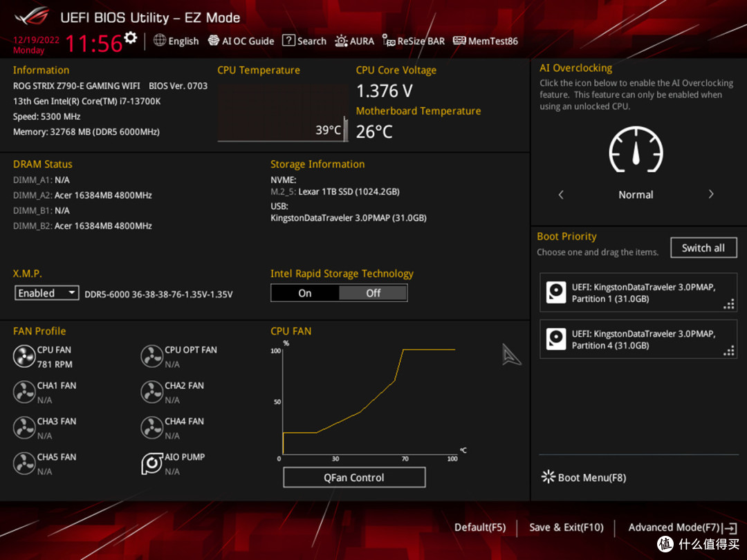Click disk icon of Partition 1 boot entry

[556, 292]
